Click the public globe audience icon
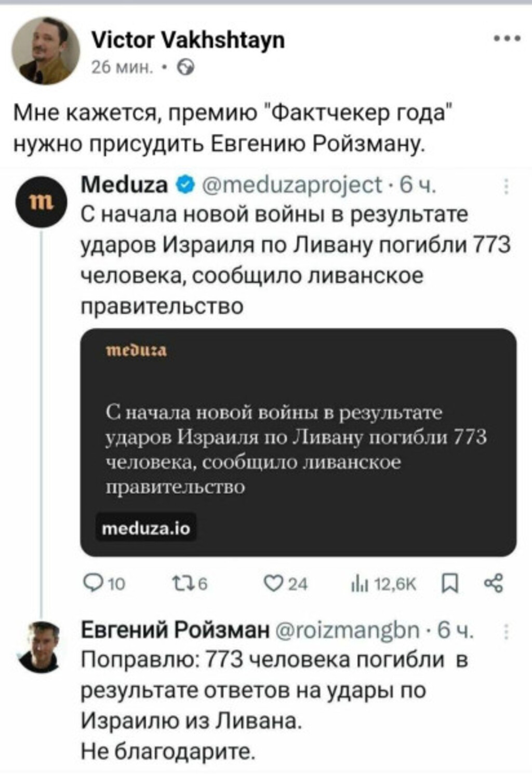This screenshot has width=532, height=775. click(185, 67)
